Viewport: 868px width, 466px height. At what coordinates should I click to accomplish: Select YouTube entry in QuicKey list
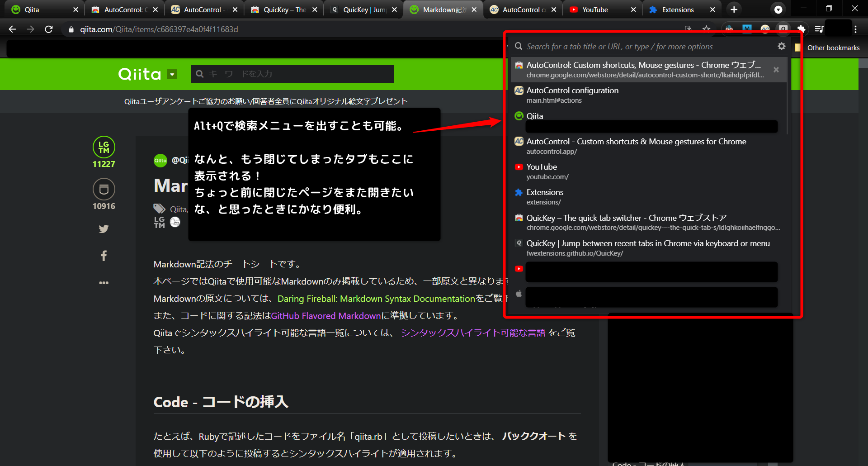(649, 171)
